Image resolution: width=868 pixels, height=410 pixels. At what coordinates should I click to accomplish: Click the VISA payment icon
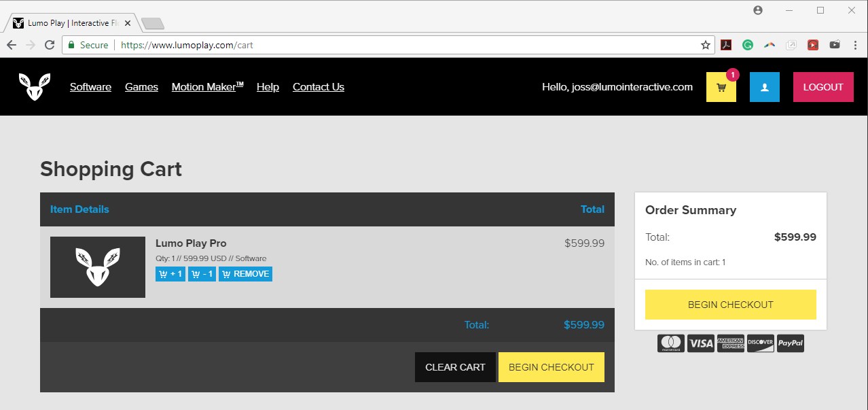click(x=701, y=343)
